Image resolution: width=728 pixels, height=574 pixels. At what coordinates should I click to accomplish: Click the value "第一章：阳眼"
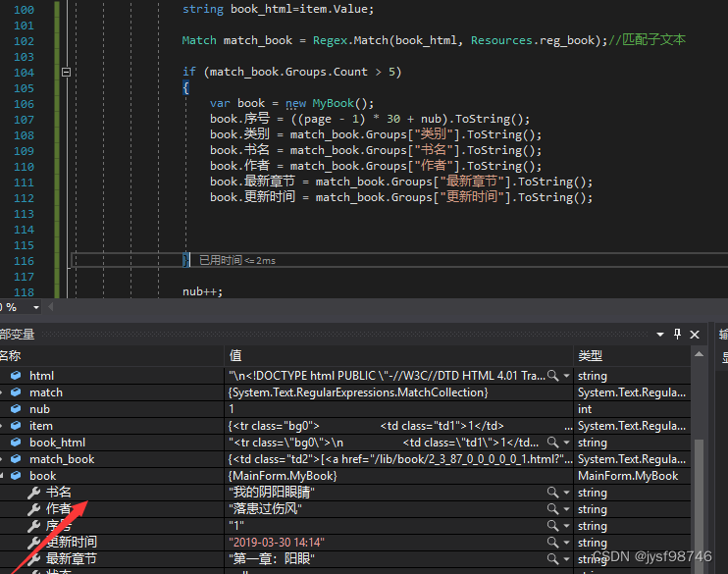coord(272,558)
